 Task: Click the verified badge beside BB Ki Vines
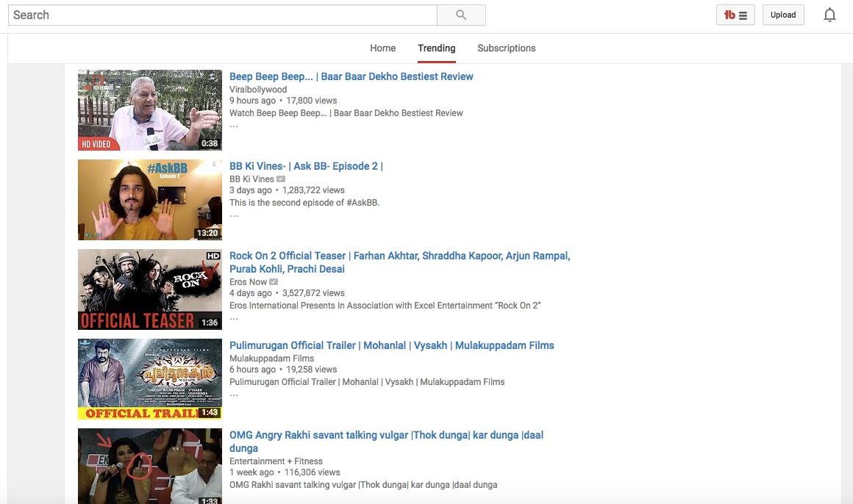pos(281,179)
